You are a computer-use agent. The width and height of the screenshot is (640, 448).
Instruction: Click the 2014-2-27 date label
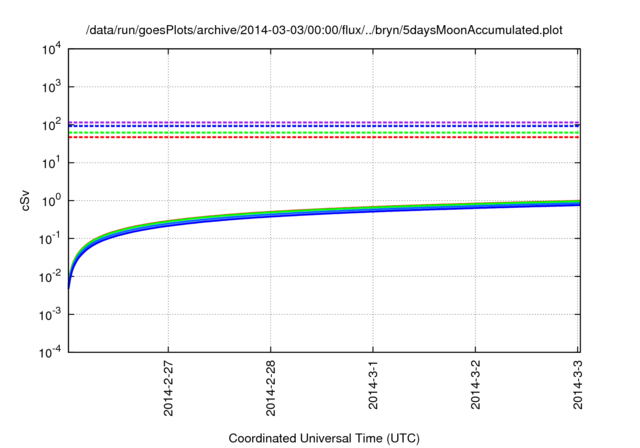(x=168, y=388)
